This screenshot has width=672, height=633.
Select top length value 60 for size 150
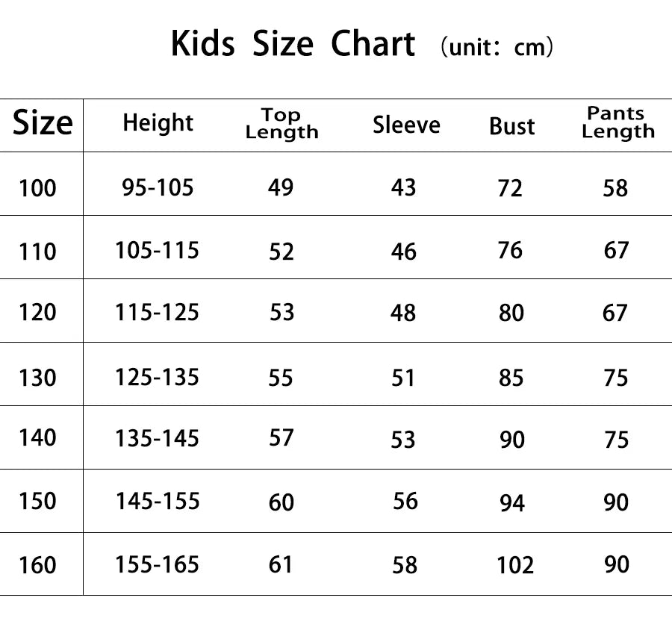(x=281, y=502)
